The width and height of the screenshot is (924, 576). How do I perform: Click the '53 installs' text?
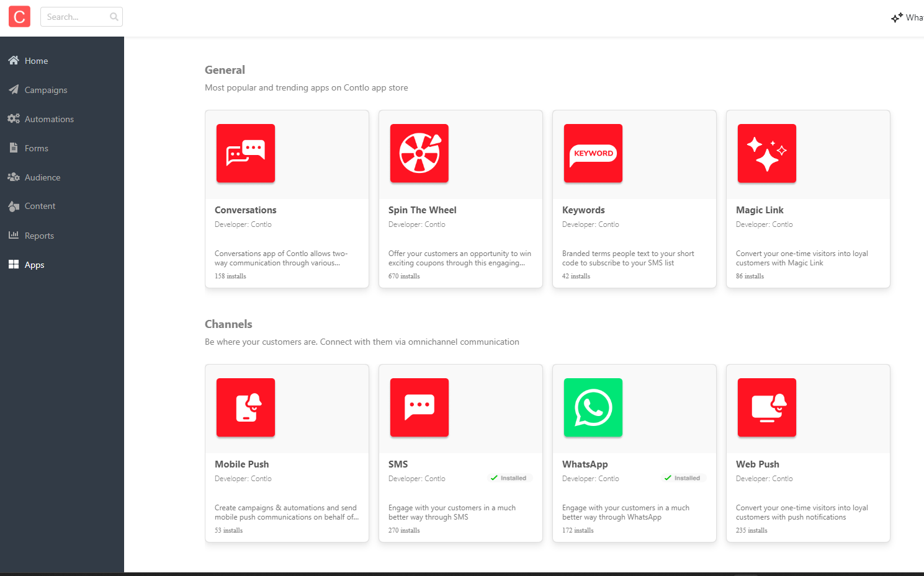click(228, 531)
